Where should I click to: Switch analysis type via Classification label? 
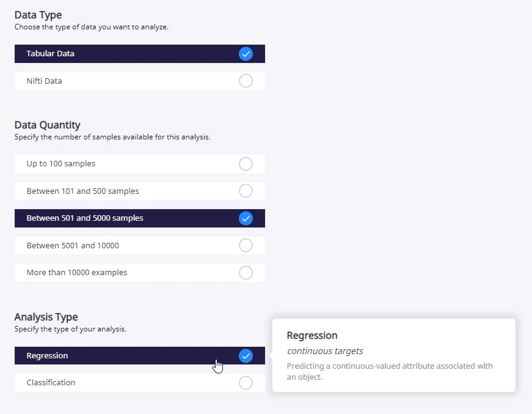click(x=51, y=382)
